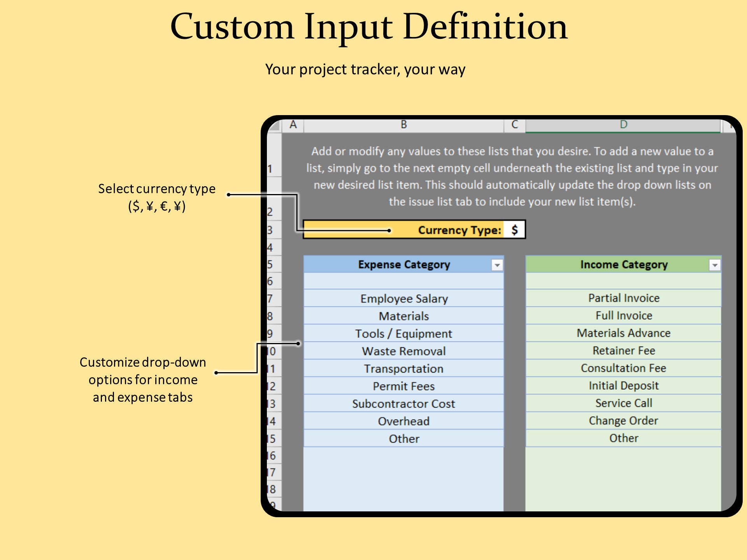Select the Tools / Equipment cell
Screen dimensions: 747x560
(x=403, y=333)
